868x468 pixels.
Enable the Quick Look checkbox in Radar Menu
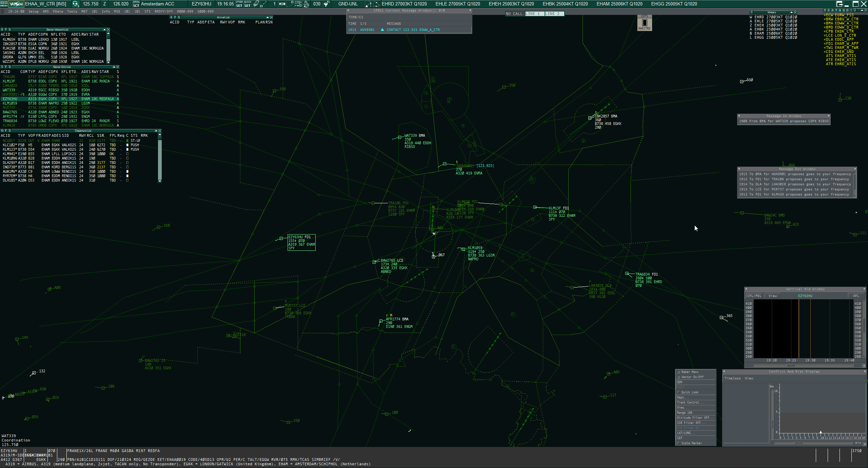pyautogui.click(x=678, y=392)
